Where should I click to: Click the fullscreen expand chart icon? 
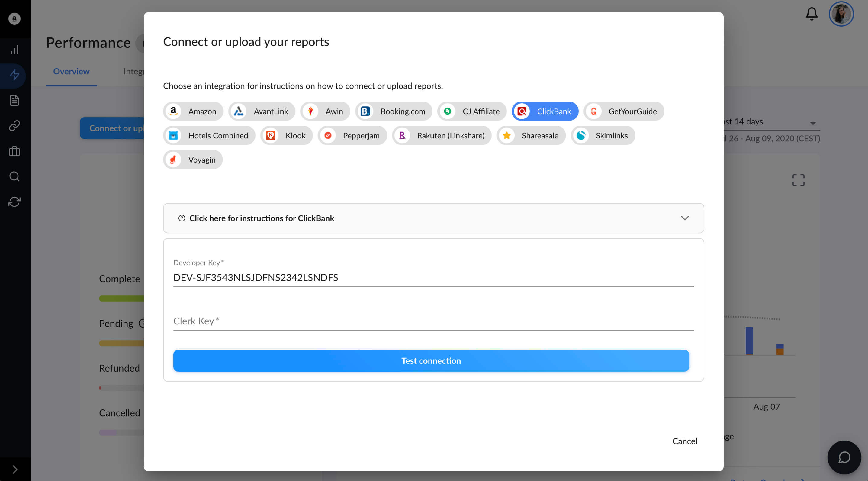click(798, 180)
